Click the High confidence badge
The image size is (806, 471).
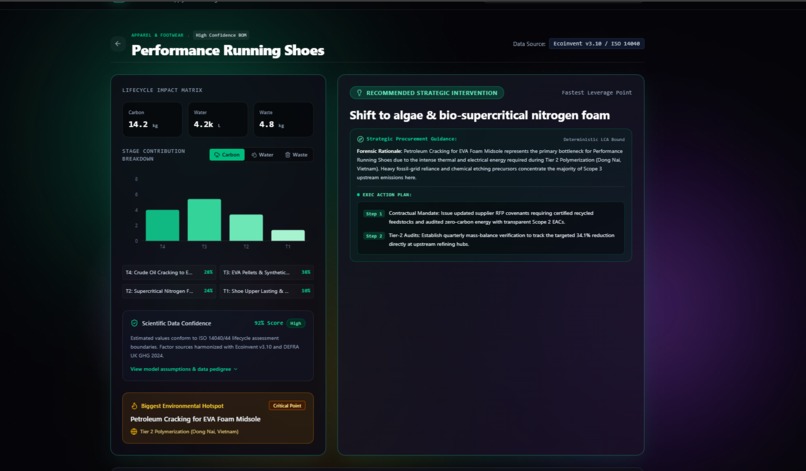click(296, 323)
